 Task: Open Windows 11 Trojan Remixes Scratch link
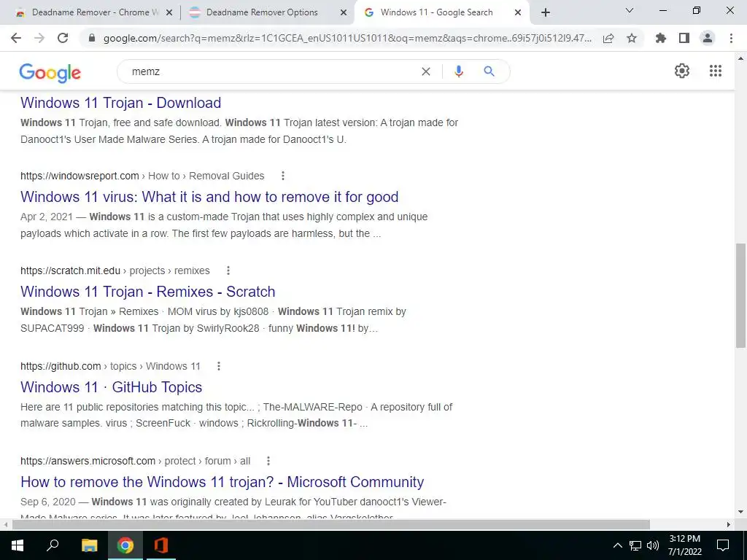click(147, 292)
